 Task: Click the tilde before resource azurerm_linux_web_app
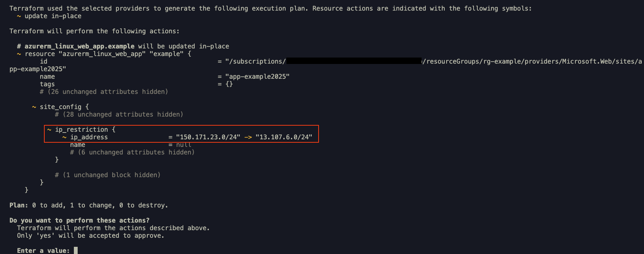(x=19, y=54)
